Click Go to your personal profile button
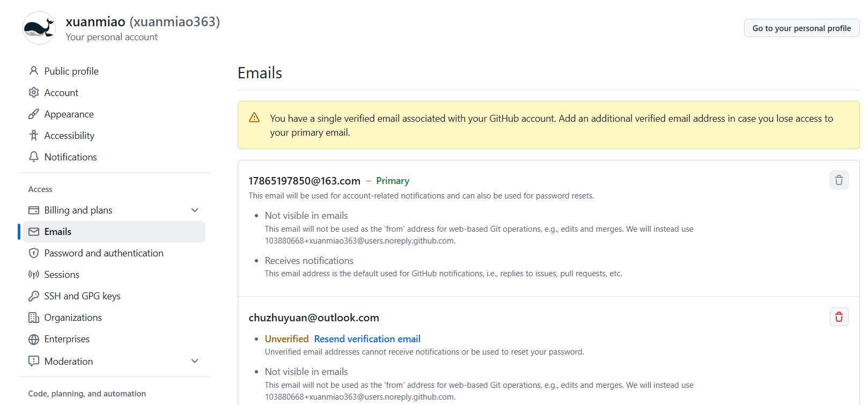 click(x=801, y=28)
